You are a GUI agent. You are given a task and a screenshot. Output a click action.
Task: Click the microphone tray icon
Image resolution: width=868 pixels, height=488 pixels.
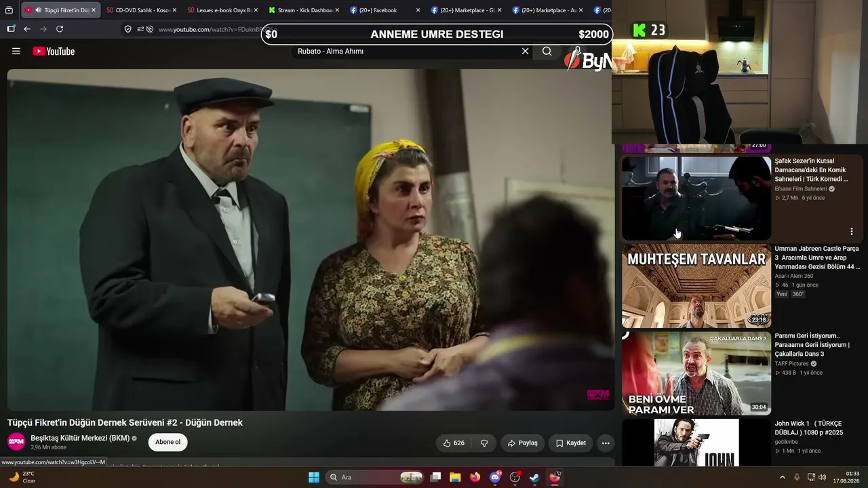[797, 477]
